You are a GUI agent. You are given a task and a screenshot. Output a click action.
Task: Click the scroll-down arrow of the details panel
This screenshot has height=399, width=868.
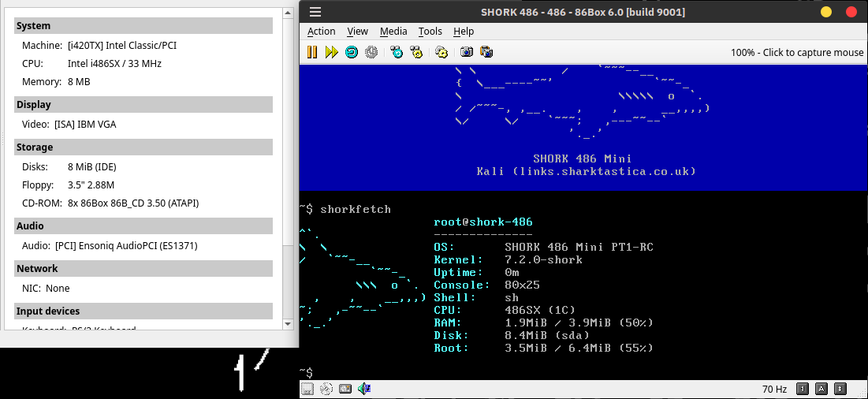(x=287, y=324)
